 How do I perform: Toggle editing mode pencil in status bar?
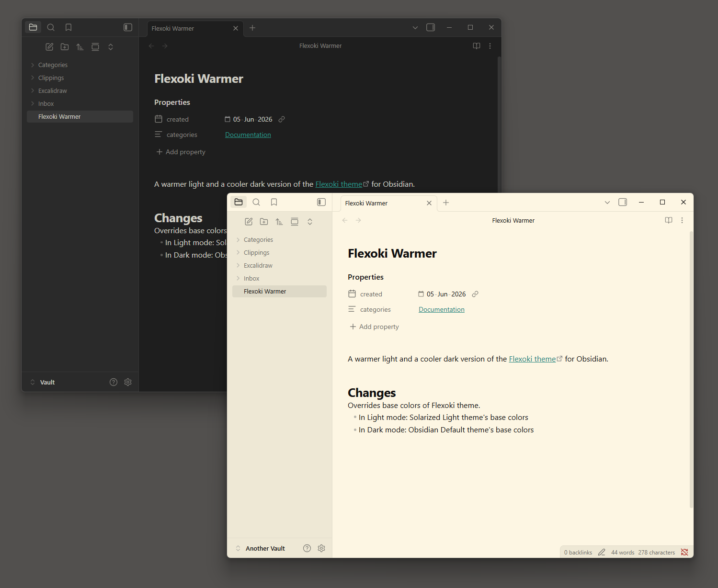click(x=602, y=552)
